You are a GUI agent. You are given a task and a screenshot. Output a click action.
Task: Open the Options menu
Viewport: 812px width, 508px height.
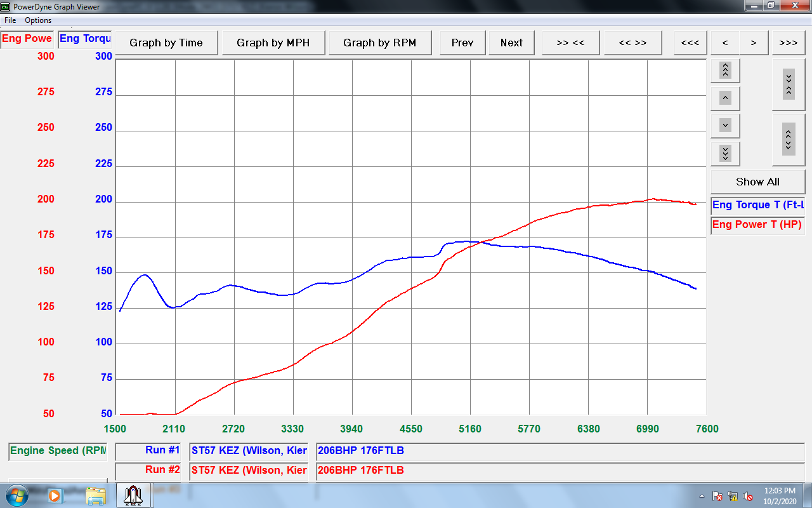[x=38, y=20]
